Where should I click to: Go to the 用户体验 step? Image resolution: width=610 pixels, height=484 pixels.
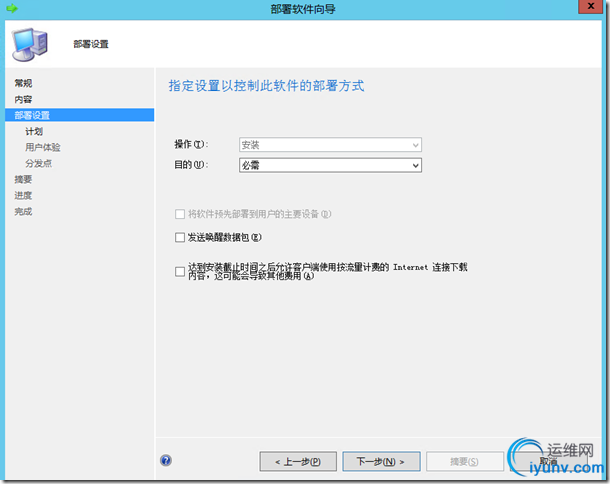[43, 147]
